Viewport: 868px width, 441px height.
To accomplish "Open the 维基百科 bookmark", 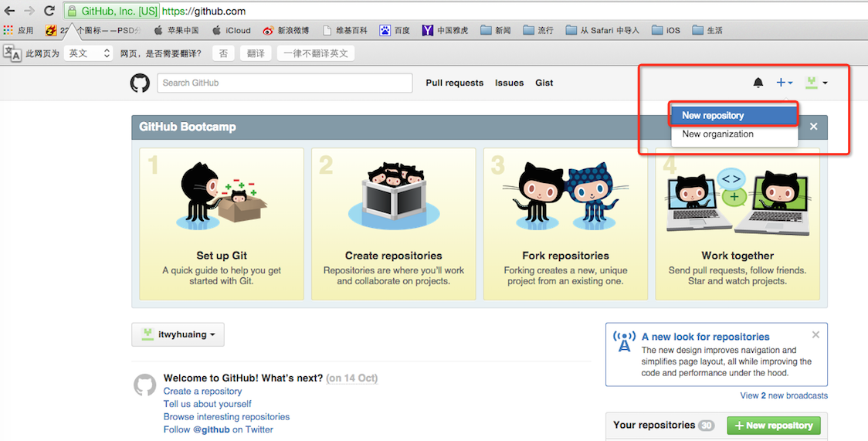I will coord(345,30).
